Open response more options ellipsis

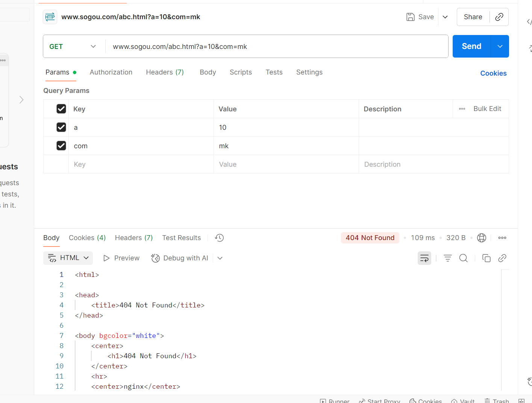pos(502,238)
